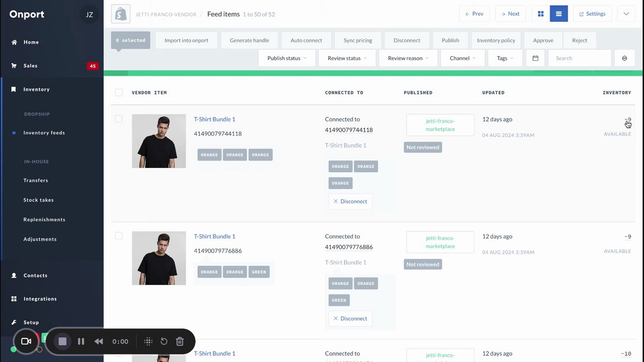Open the Integrations grid icon
The image size is (644, 362).
coord(14,299)
